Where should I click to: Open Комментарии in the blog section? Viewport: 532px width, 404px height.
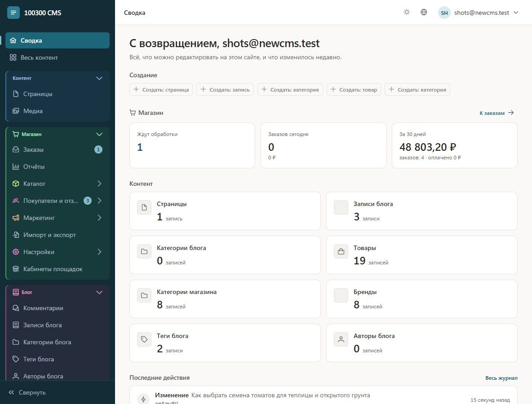tap(58, 308)
